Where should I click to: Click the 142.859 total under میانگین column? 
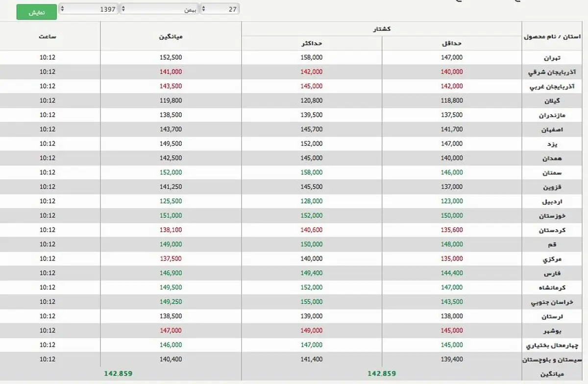(x=118, y=373)
